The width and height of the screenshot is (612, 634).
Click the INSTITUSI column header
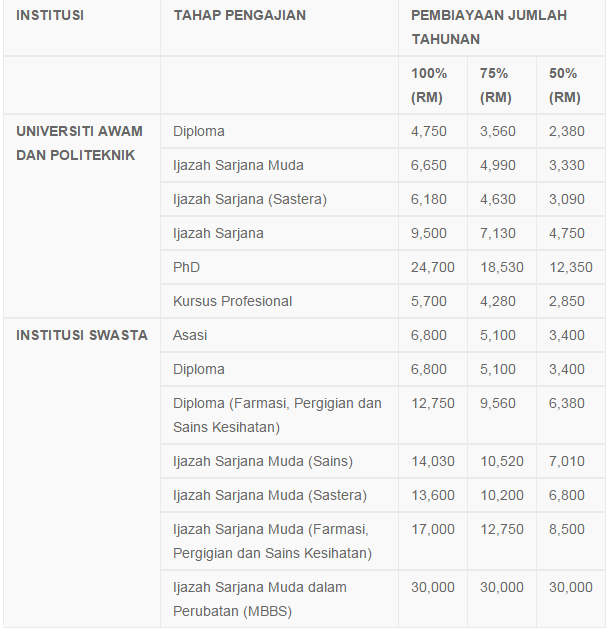[50, 15]
